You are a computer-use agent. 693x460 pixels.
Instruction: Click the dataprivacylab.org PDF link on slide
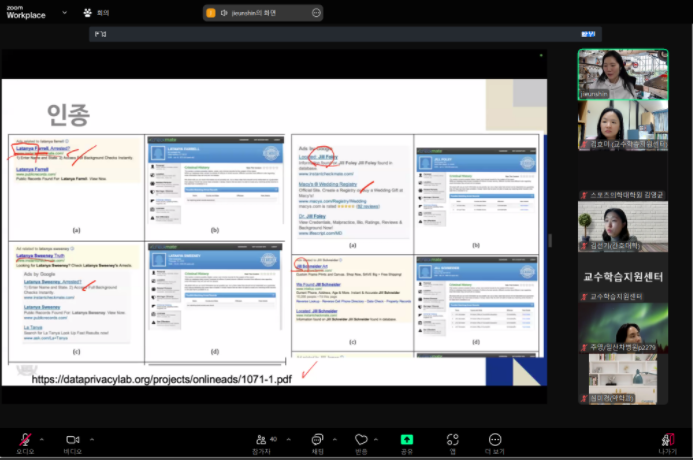(x=162, y=380)
